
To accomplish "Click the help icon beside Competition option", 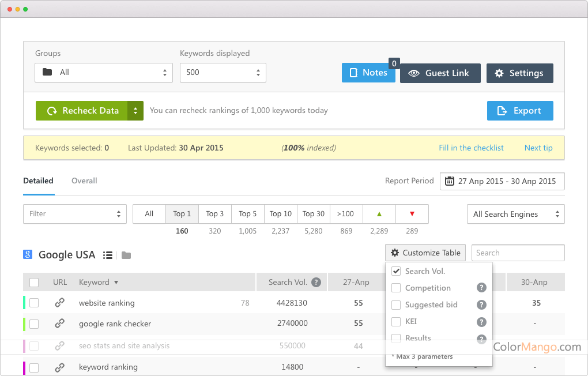I will pos(481,288).
